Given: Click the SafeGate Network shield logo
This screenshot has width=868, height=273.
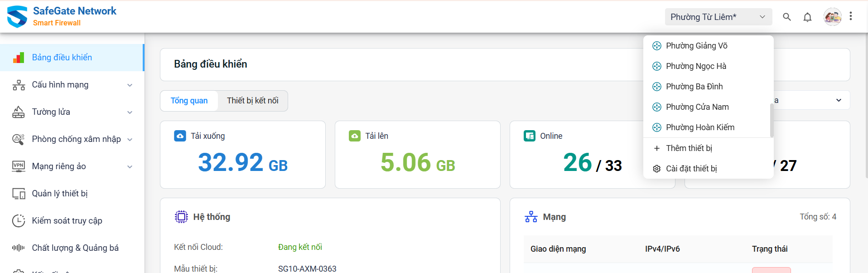Looking at the screenshot, I should tap(17, 17).
